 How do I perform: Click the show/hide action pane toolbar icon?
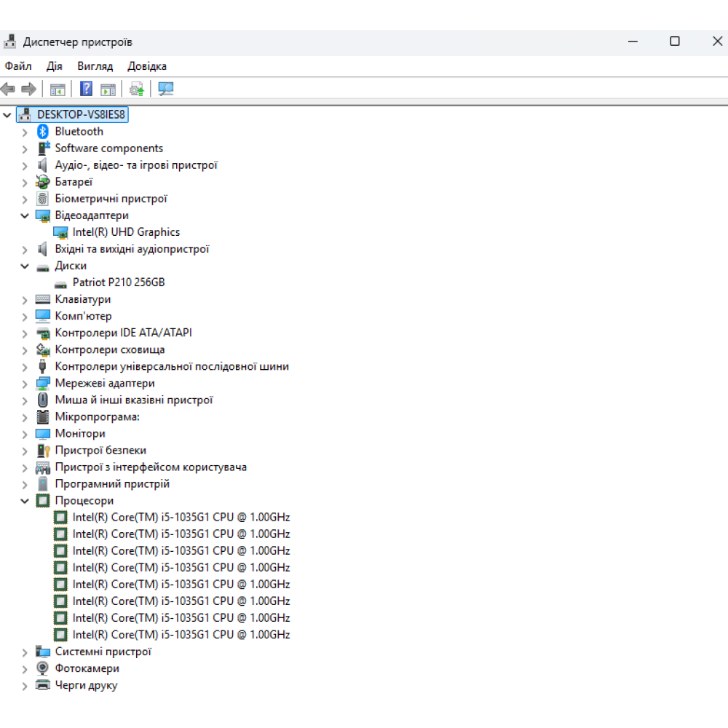108,89
